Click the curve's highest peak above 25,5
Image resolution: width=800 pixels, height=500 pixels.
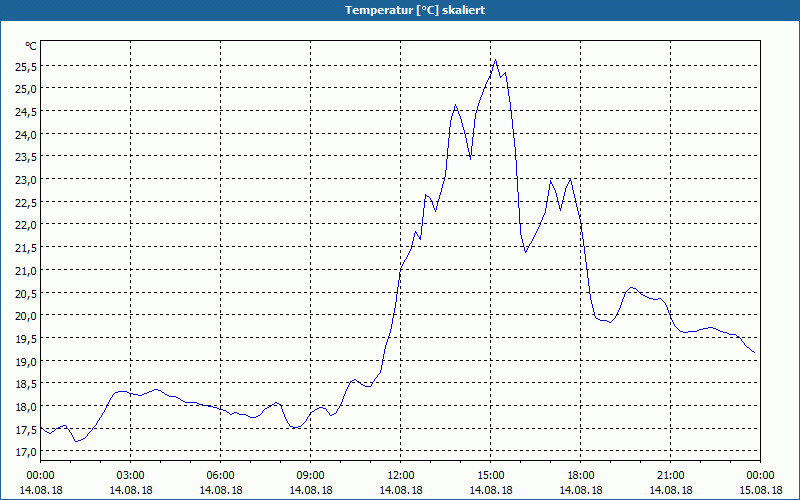pyautogui.click(x=495, y=60)
